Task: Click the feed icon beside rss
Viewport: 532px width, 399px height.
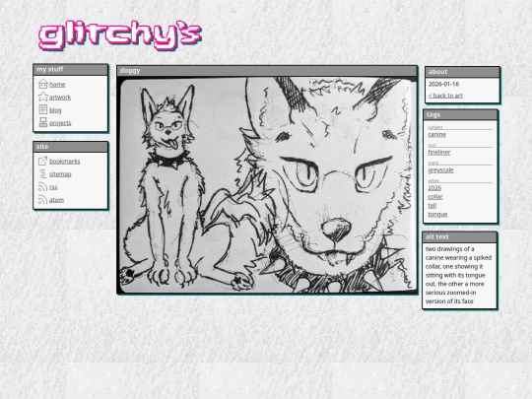Action: pos(42,186)
